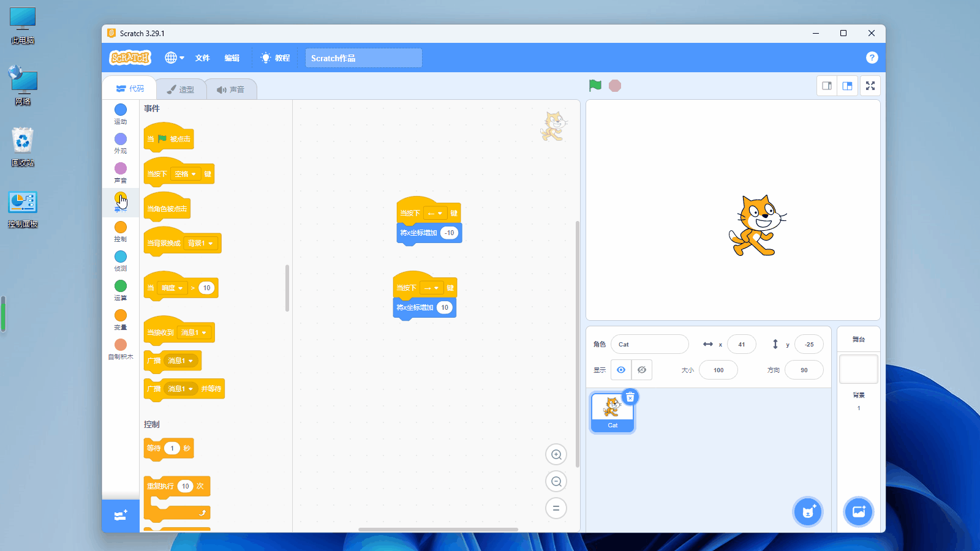Zoom in the code workspace

click(556, 454)
